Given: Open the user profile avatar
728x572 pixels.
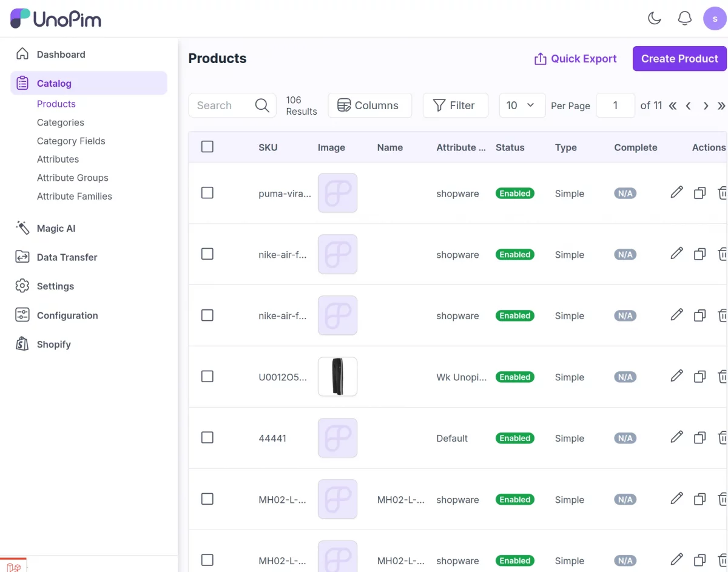Looking at the screenshot, I should coord(715,18).
